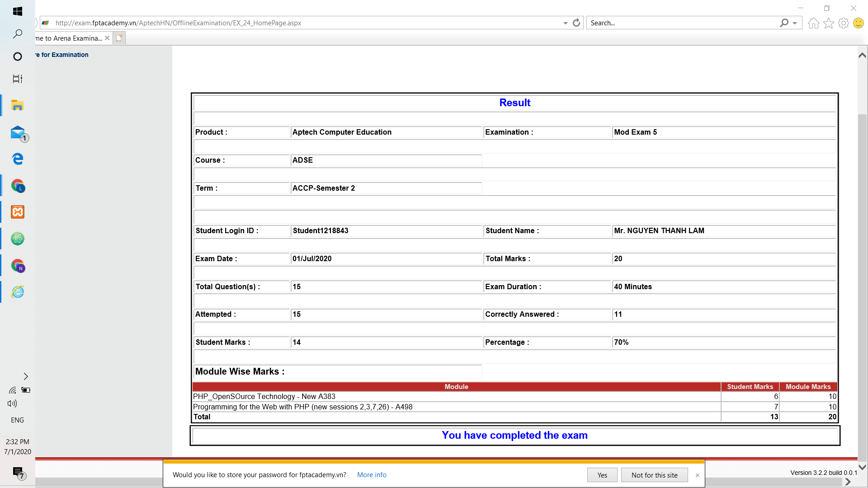Screen dimensions: 868x488
Task: Click 'Not for this site' button
Action: pos(654,475)
